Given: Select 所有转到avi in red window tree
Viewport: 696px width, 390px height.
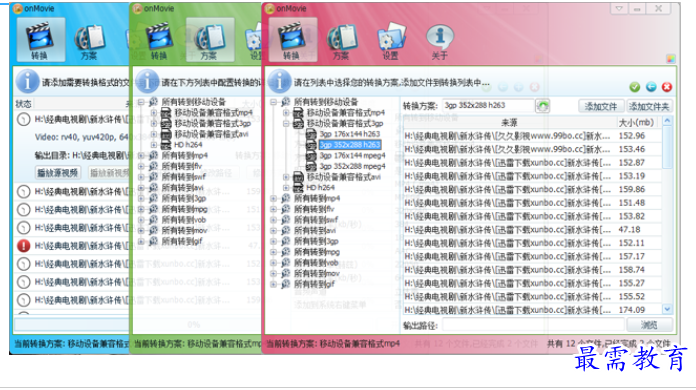Looking at the screenshot, I should 315,231.
